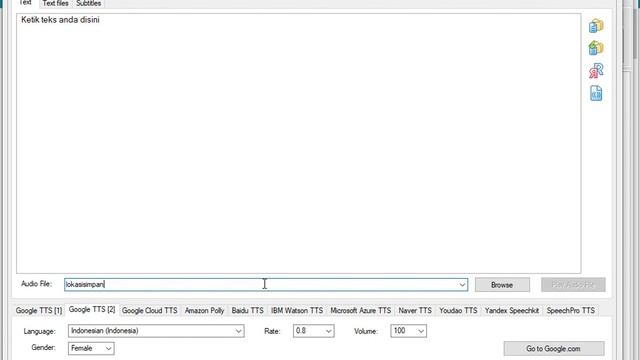Open the Language dropdown showing Indonesian
Viewport: 640px width, 360px height.
pyautogui.click(x=156, y=331)
